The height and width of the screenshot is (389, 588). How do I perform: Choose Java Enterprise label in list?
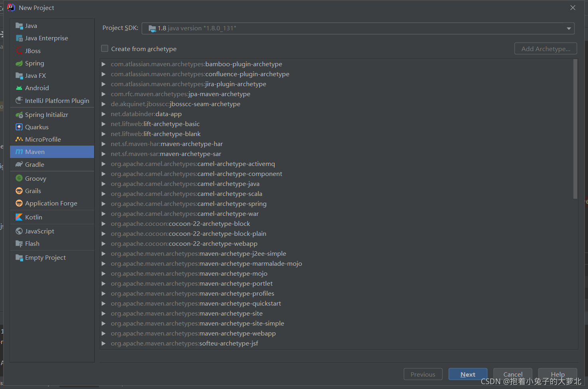click(x=47, y=38)
